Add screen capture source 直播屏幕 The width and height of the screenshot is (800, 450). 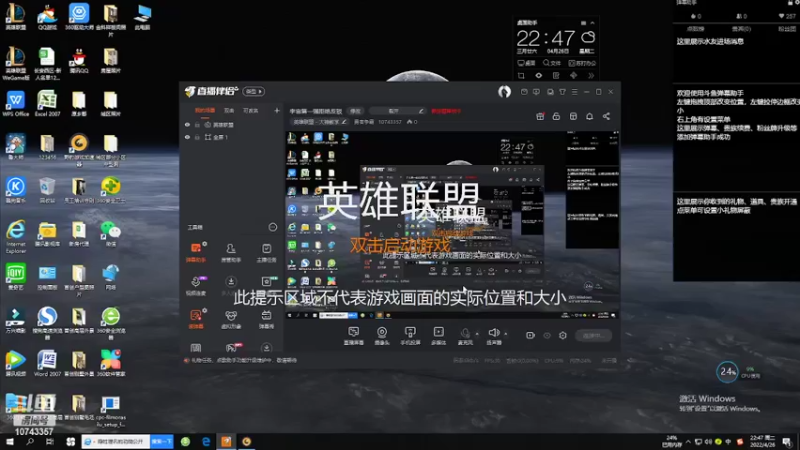click(354, 336)
